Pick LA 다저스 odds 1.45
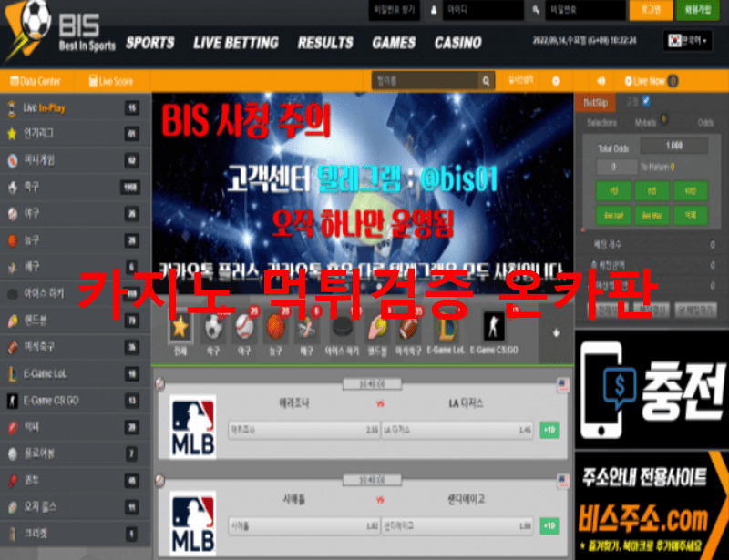The image size is (729, 560). click(x=457, y=430)
